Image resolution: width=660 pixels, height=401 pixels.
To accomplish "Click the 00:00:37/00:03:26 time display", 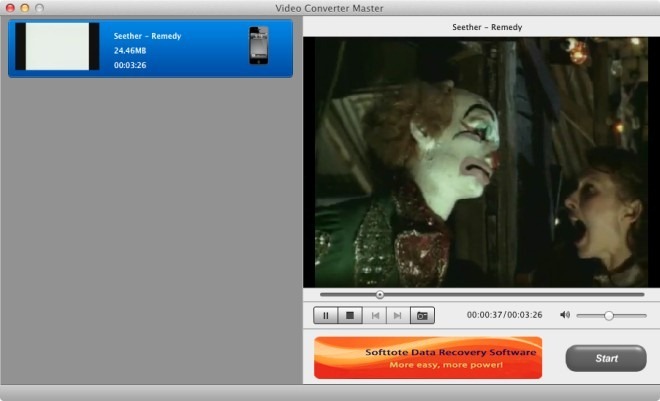I will pos(504,315).
